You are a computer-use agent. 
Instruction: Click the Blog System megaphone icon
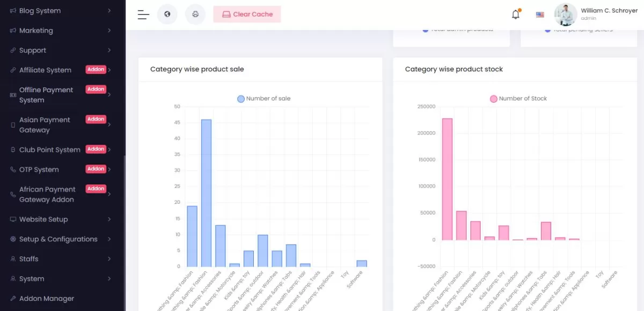[13, 11]
